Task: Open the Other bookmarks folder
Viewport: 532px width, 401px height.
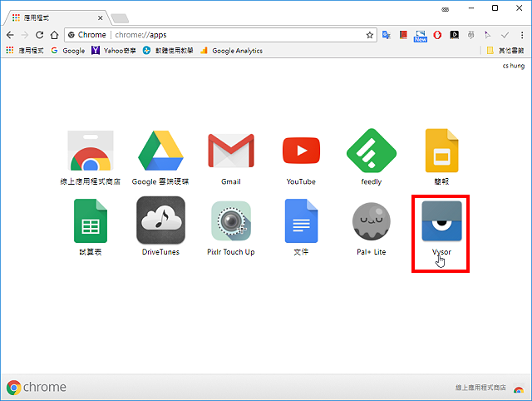Action: tap(505, 51)
